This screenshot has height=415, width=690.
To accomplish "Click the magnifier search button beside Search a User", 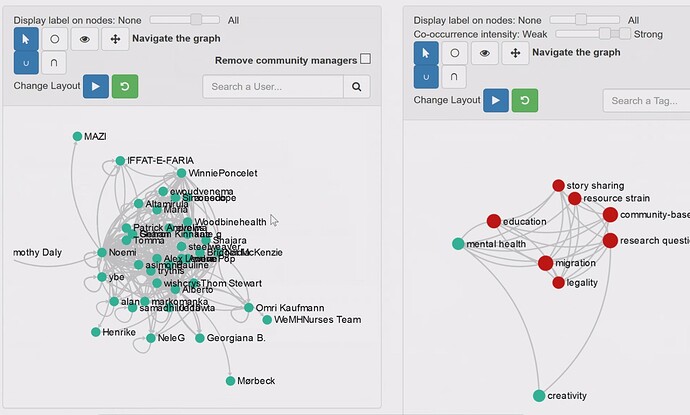I will [356, 88].
